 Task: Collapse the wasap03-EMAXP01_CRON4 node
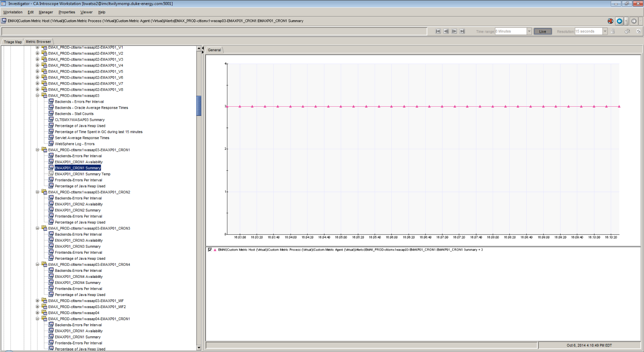coord(37,265)
